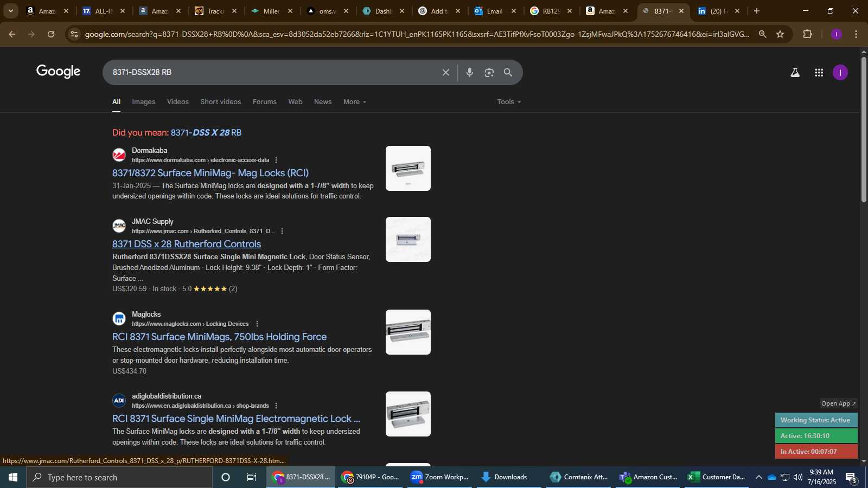This screenshot has width=868, height=488.
Task: Expand the Tools dropdown
Action: point(509,102)
